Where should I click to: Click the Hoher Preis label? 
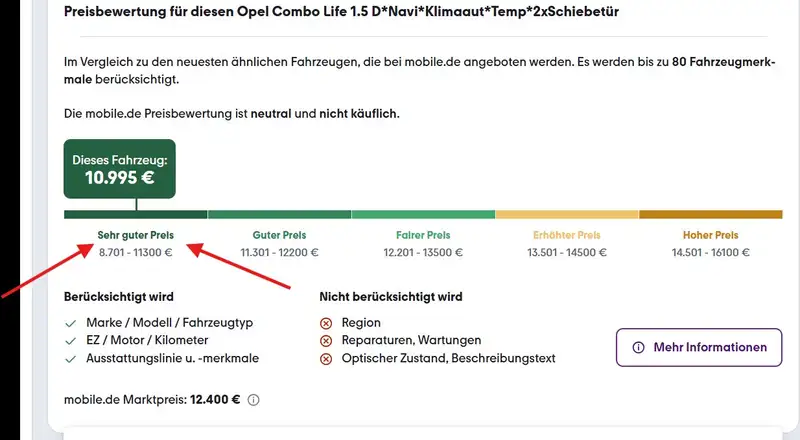(x=710, y=235)
